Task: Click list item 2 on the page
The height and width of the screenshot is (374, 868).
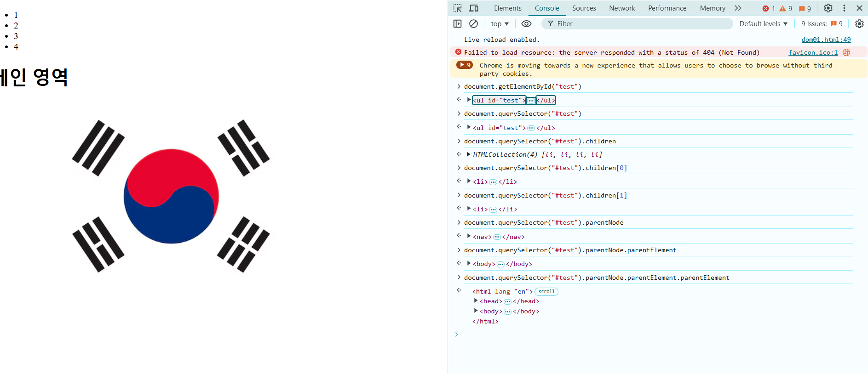Action: point(16,26)
